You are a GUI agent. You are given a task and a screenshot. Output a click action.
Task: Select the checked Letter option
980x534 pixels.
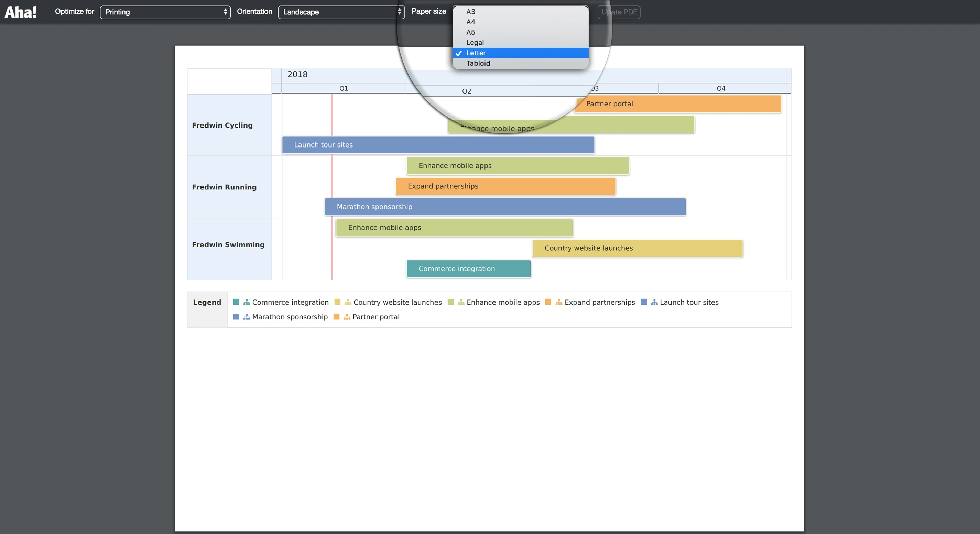(476, 53)
